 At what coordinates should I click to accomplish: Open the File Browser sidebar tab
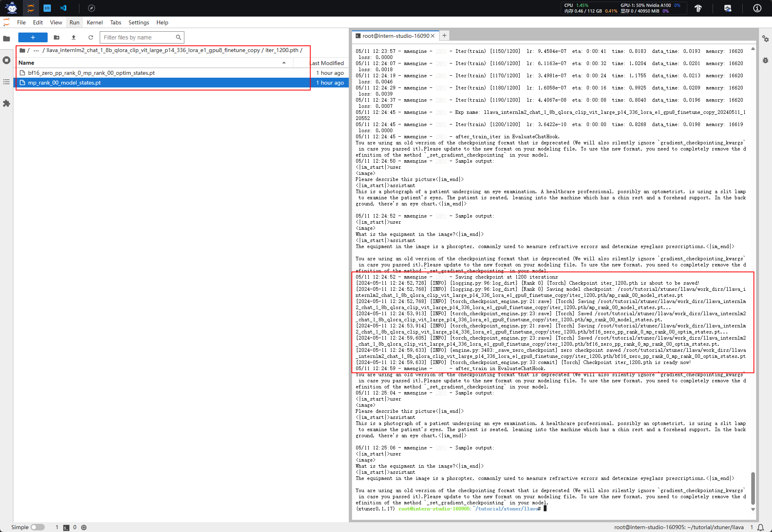pyautogui.click(x=7, y=39)
